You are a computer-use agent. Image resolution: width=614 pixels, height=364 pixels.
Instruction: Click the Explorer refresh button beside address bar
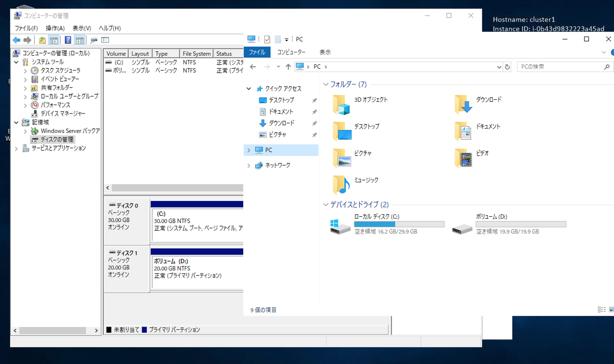coord(507,67)
